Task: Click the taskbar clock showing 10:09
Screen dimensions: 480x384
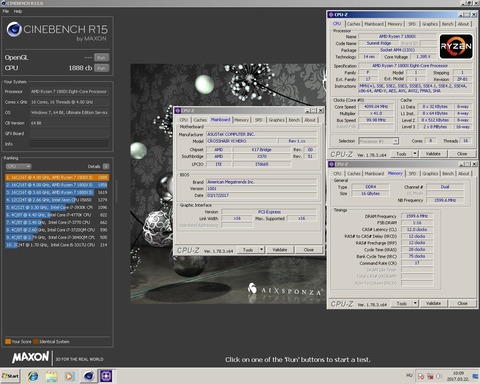Action: 459,376
